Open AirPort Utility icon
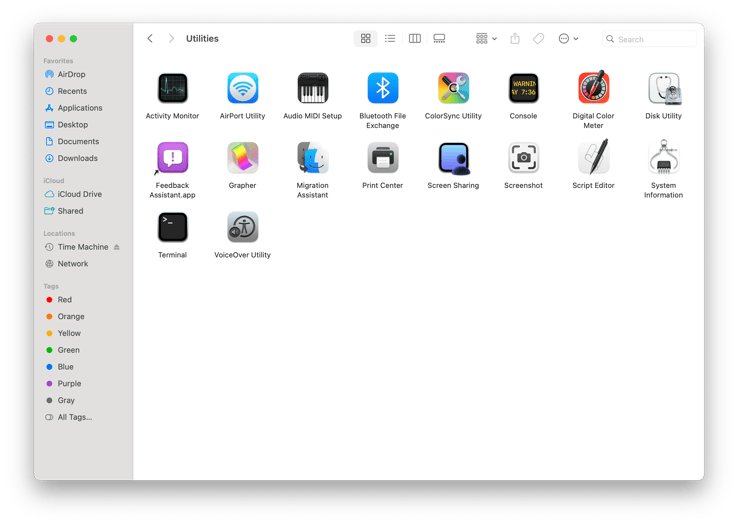Viewport: 738px width, 525px height. (242, 88)
